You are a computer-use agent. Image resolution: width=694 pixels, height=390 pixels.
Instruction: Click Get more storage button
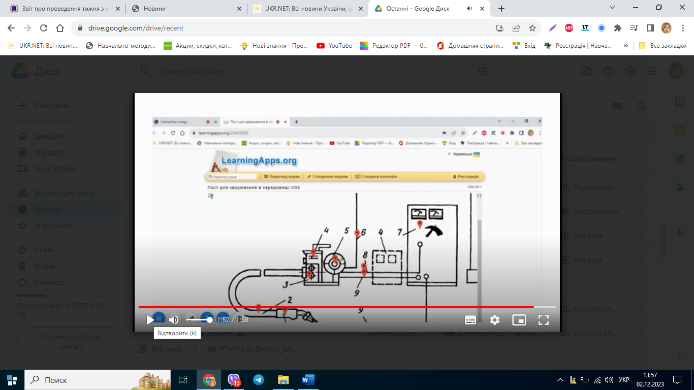coord(71,342)
